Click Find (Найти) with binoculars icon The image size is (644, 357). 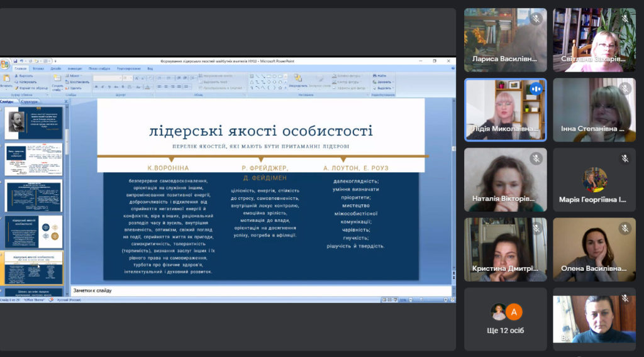(x=379, y=76)
